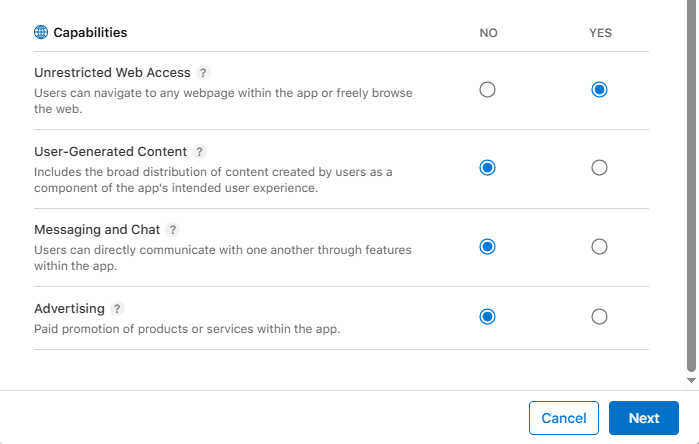
Task: Set Messaging and Chat to YES
Action: pos(599,246)
